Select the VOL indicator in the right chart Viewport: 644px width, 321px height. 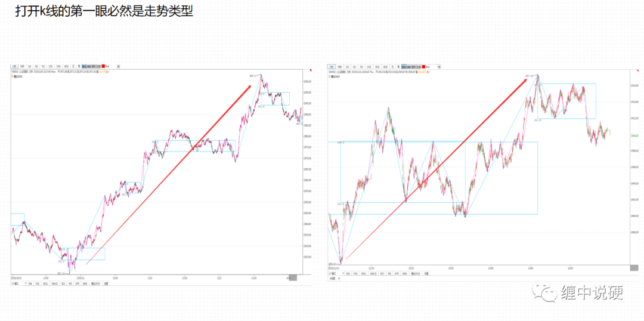pyautogui.click(x=355, y=273)
